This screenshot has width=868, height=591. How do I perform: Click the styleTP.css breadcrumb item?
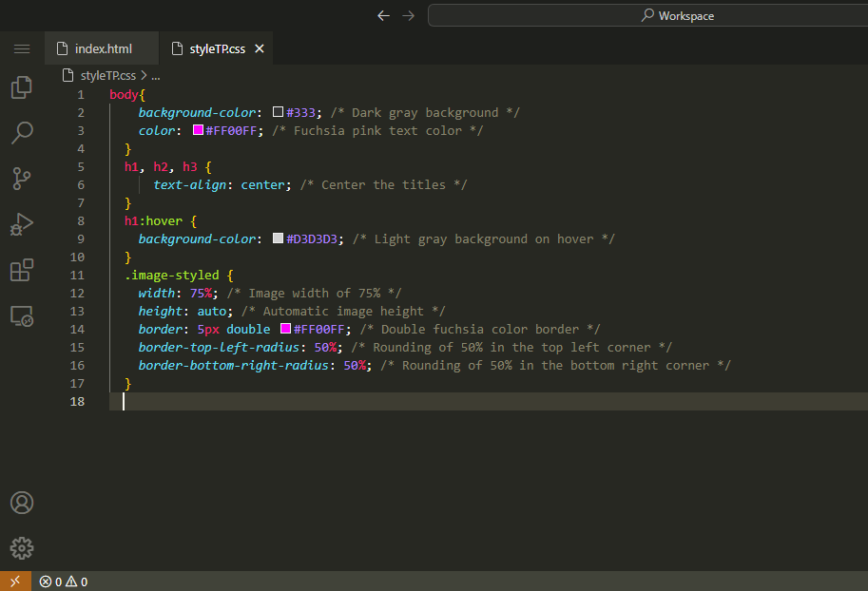coord(107,75)
